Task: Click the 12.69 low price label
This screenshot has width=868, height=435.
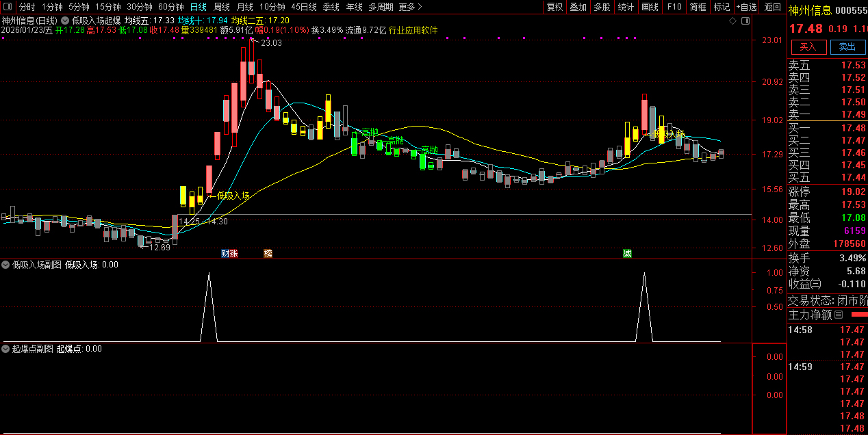Action: 159,248
